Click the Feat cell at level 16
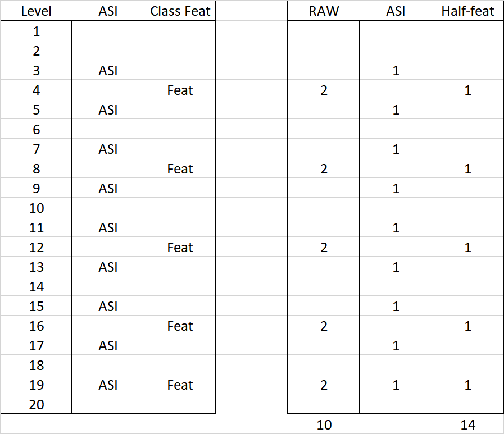The height and width of the screenshot is (434, 504). pyautogui.click(x=180, y=326)
